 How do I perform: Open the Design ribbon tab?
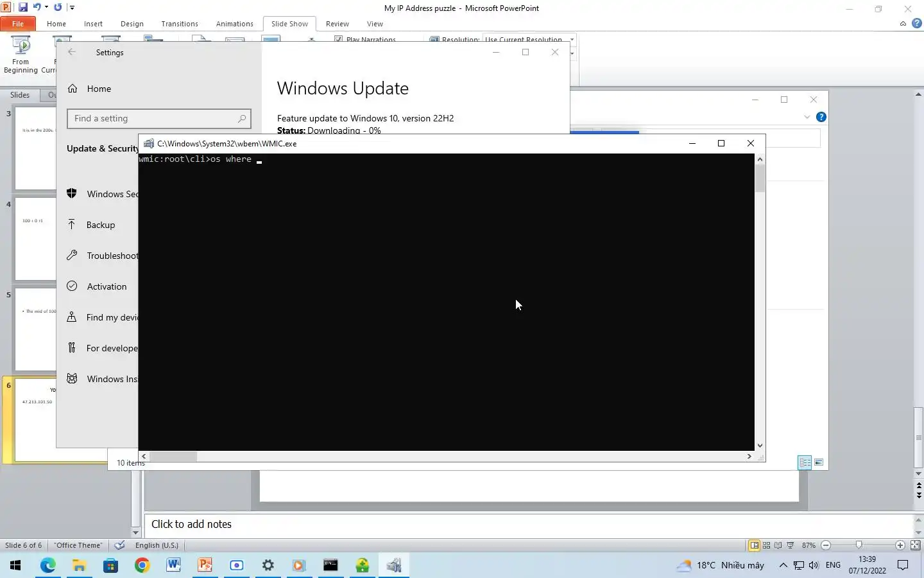pos(132,24)
